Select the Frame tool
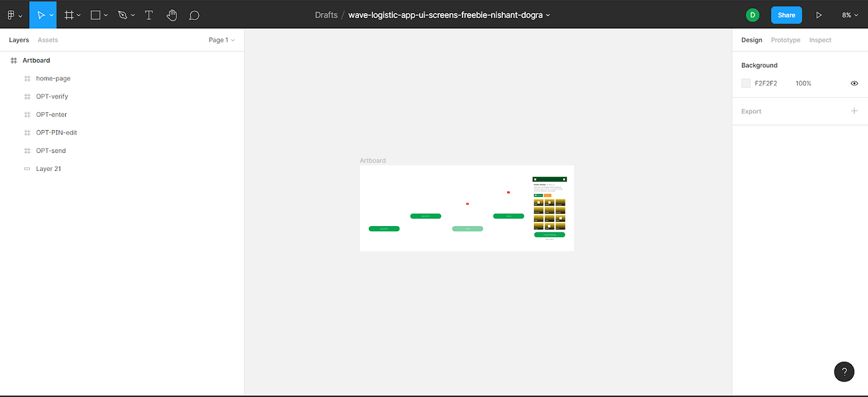Screen dimensions: 868x397 tap(69, 15)
